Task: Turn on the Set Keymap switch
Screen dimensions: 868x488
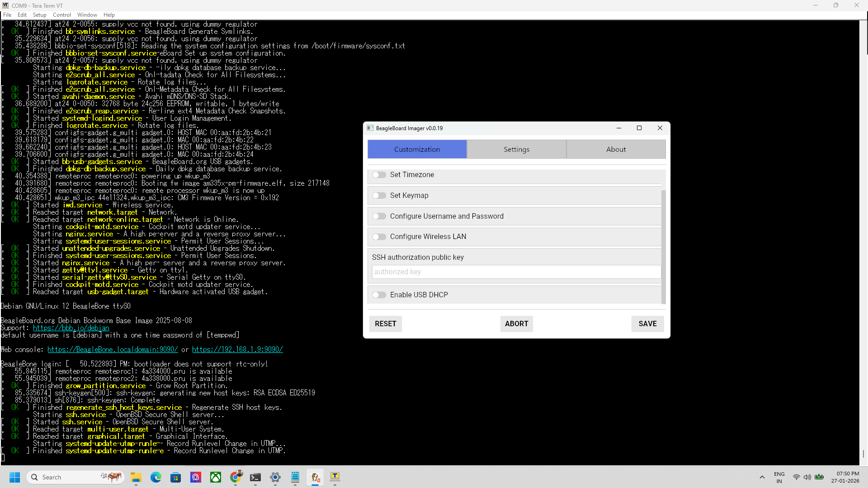Action: click(379, 196)
